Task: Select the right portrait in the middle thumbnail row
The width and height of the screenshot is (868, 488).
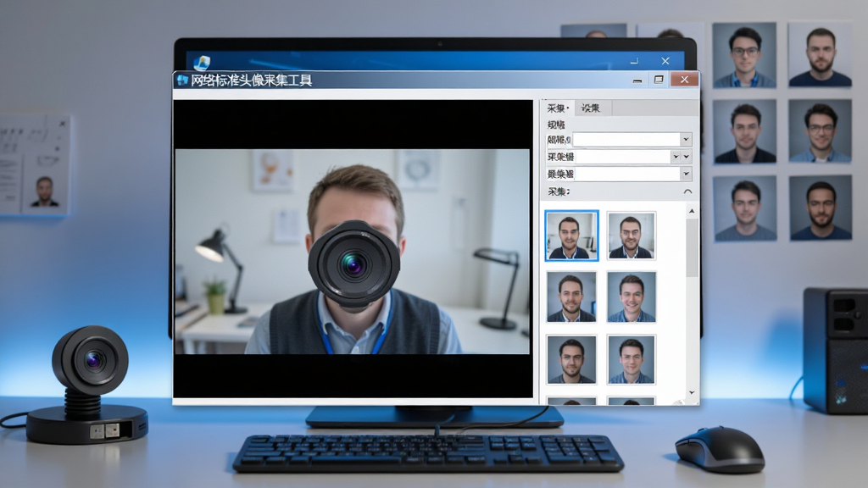Action: coord(631,297)
